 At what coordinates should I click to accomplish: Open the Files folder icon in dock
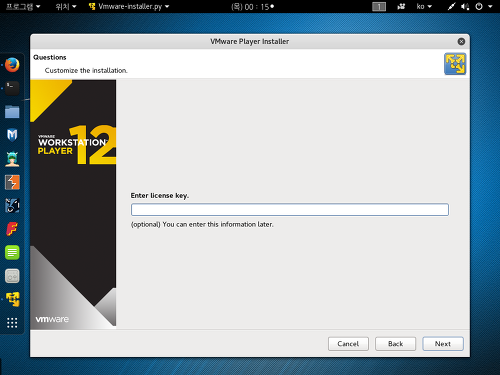12,112
